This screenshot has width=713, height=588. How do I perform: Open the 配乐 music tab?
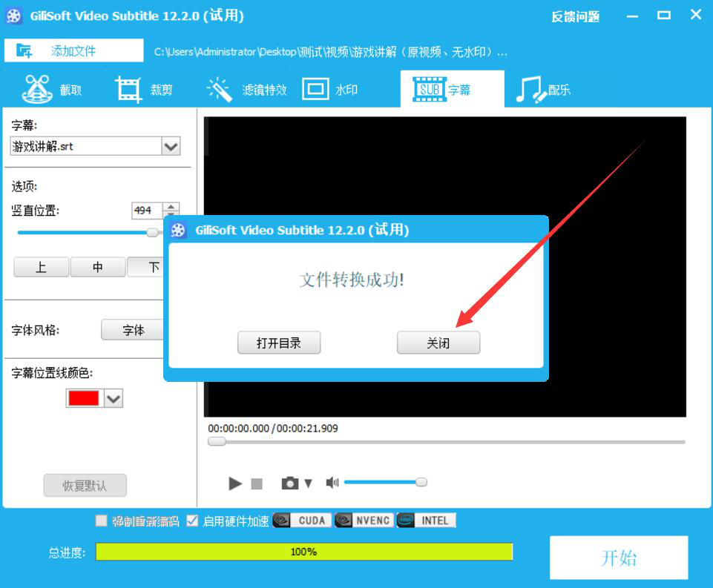click(543, 90)
